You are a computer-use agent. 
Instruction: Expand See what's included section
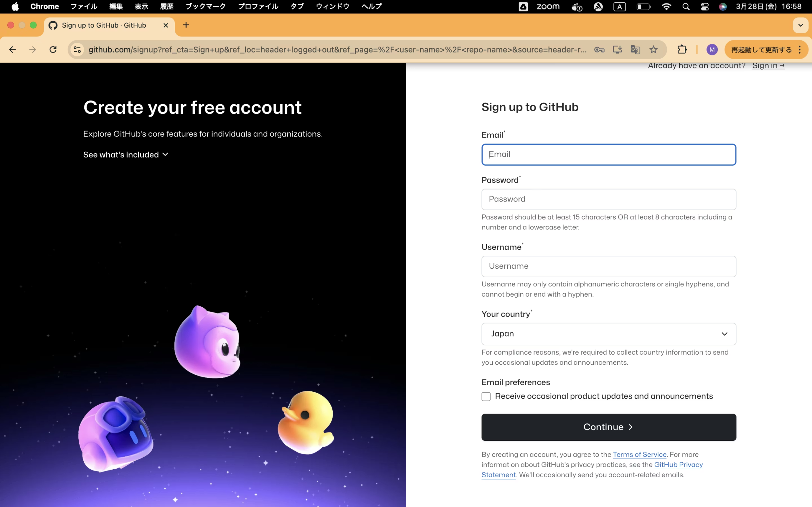(126, 155)
